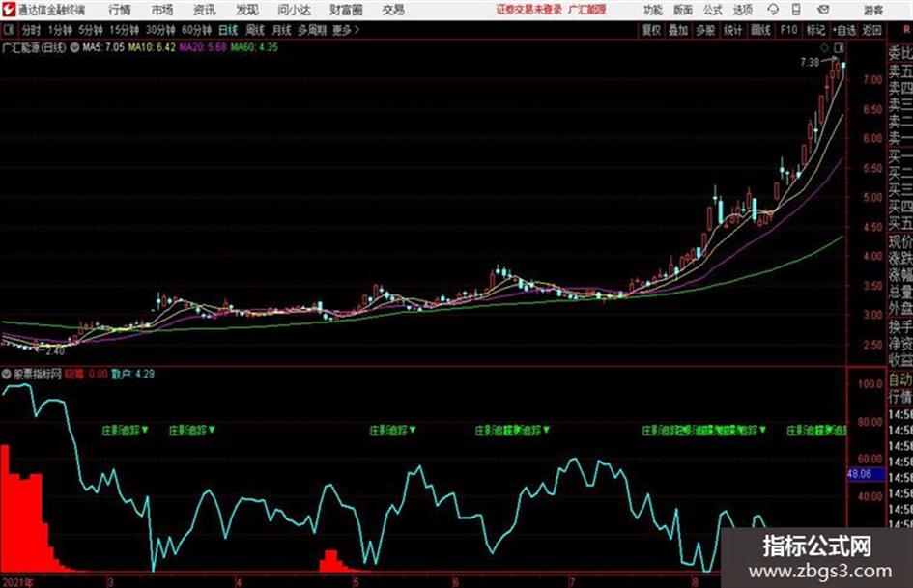
Task: Click the Tongdaxin red logo icon
Action: (8, 10)
